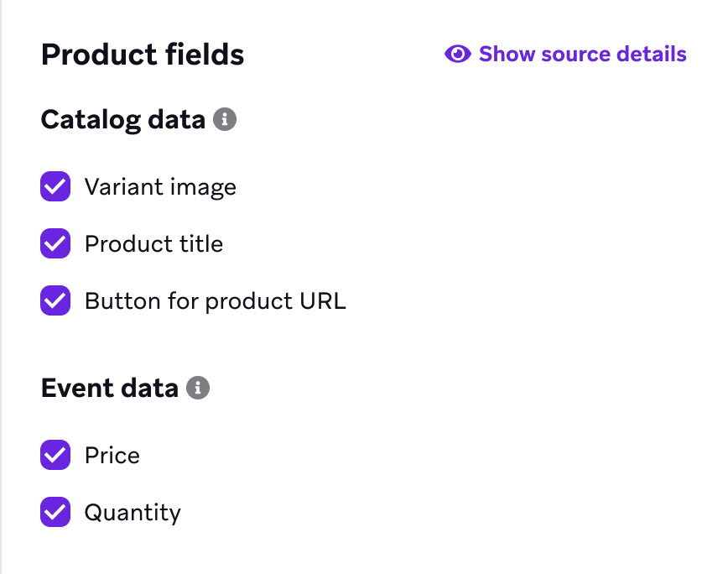
Task: Click the Catalog data section heading
Action: click(122, 120)
